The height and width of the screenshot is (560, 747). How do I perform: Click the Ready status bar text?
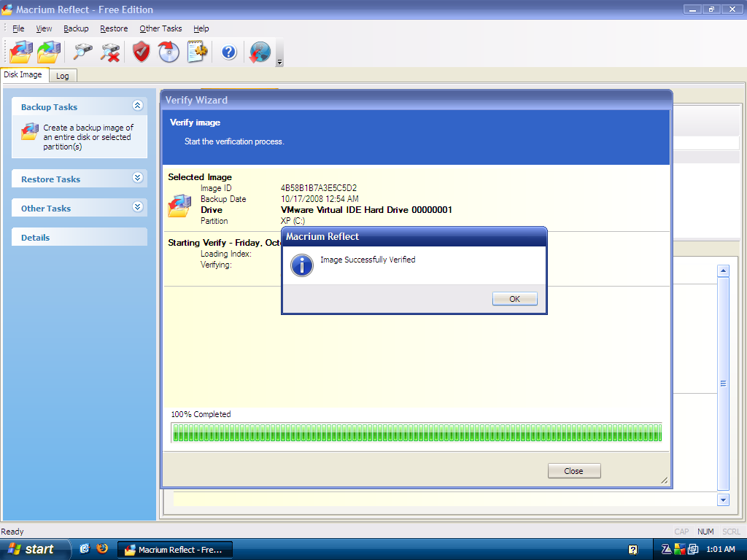pos(12,532)
